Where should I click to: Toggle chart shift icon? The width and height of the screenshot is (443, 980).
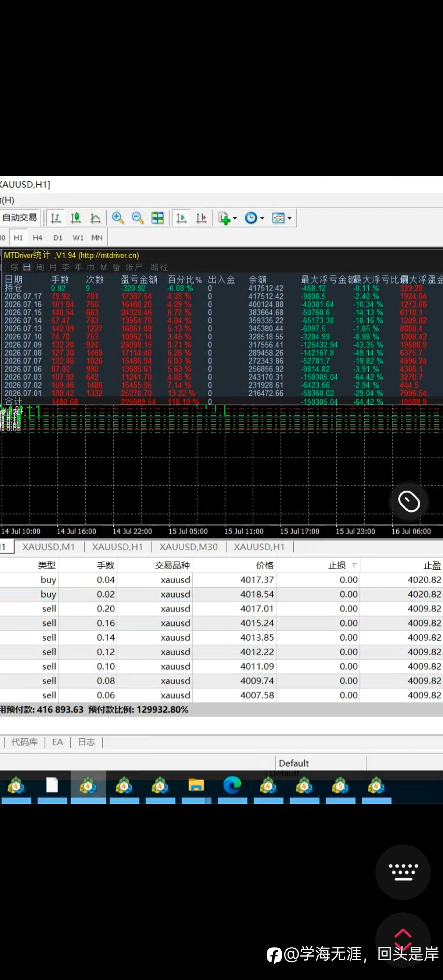click(201, 218)
